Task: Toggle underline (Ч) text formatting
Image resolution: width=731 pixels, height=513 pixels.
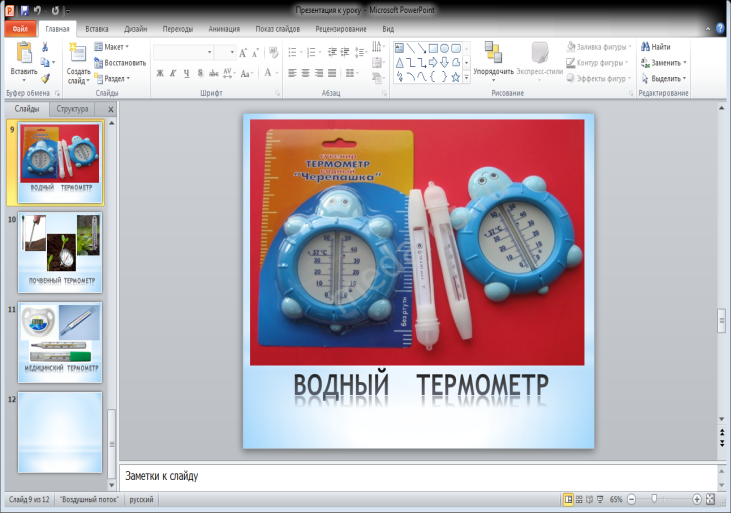Action: point(186,73)
